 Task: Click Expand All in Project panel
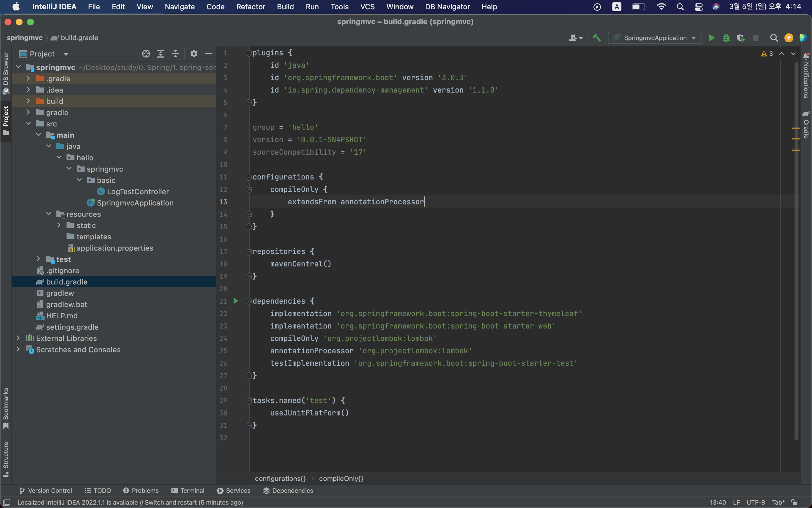[x=161, y=54]
